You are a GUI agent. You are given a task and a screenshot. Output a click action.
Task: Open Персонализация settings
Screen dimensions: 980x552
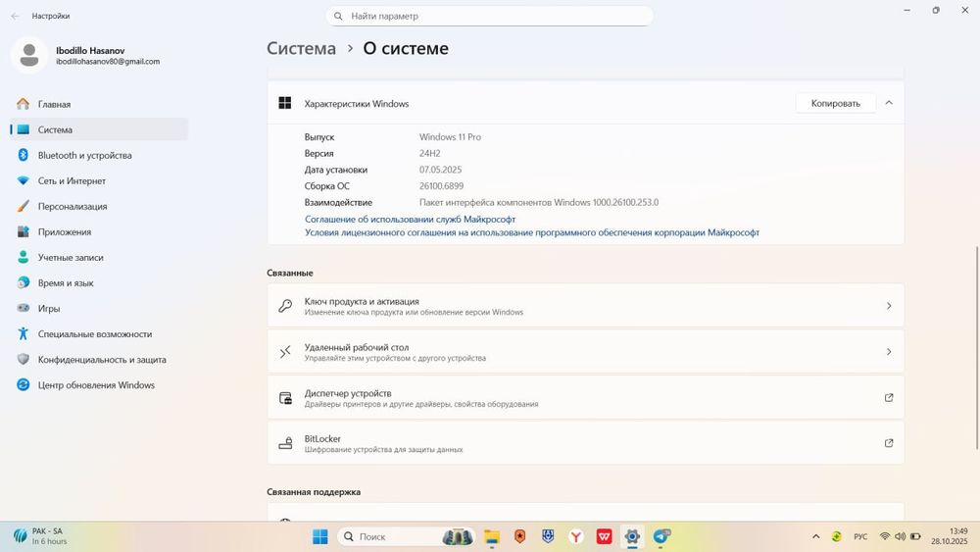[x=99, y=206]
